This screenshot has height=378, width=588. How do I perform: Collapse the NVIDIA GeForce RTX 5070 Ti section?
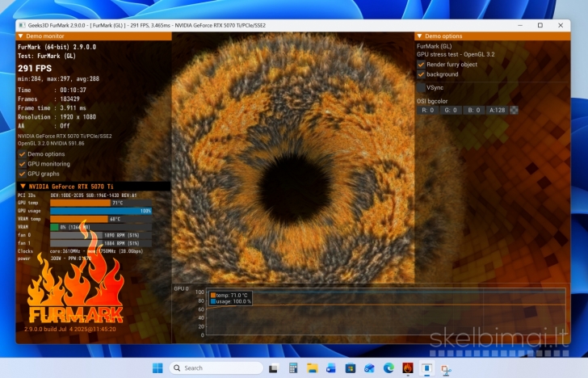[x=22, y=186]
